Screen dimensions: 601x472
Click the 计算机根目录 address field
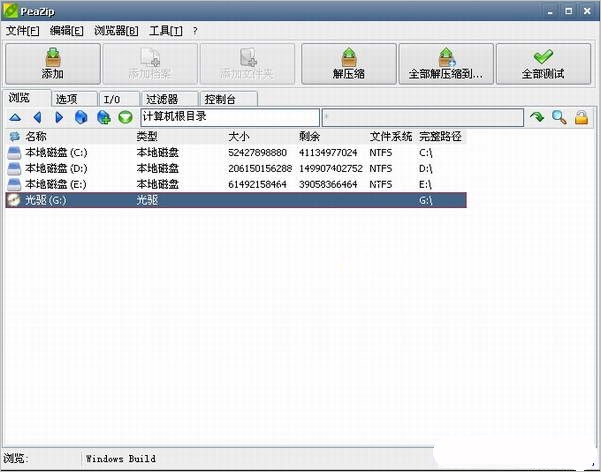tap(230, 117)
